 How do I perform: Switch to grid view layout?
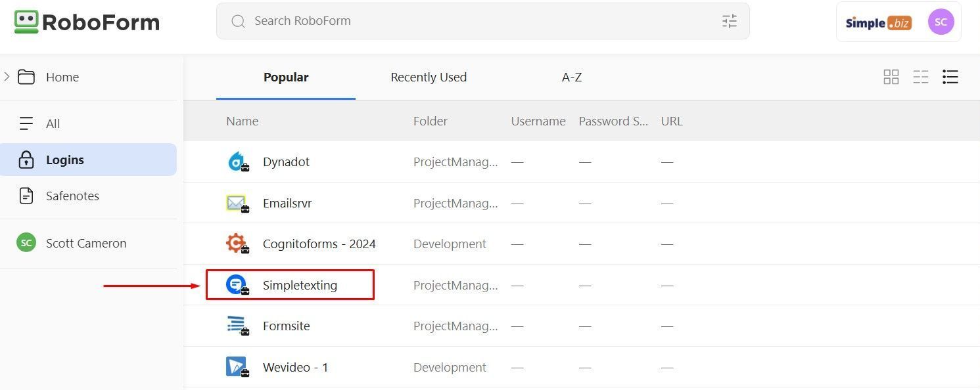coord(891,77)
